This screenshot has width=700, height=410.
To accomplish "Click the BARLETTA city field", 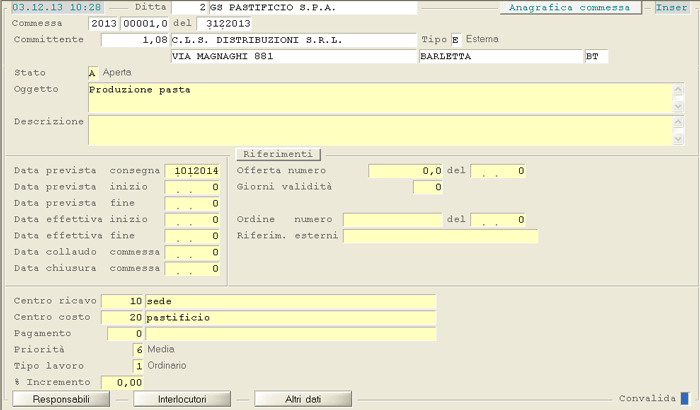I will [x=501, y=56].
